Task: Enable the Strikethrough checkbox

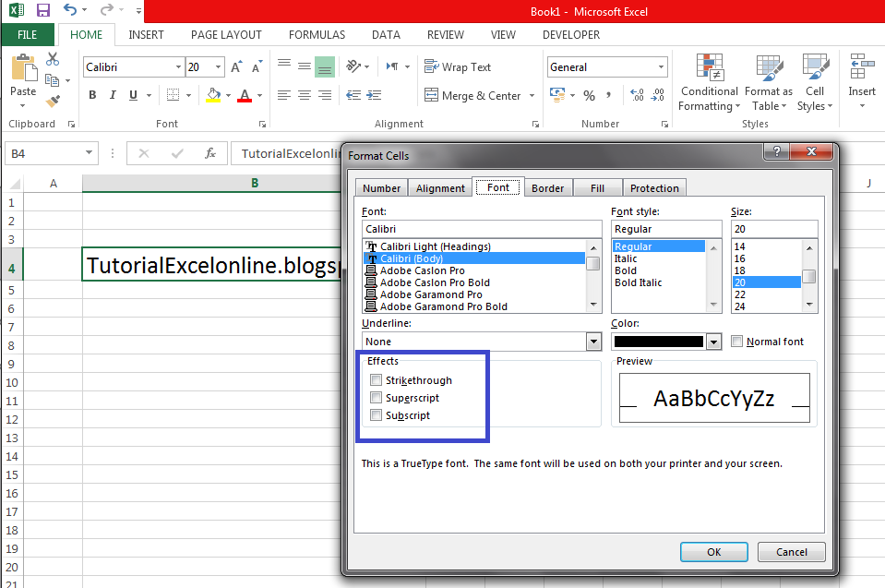Action: click(x=376, y=379)
